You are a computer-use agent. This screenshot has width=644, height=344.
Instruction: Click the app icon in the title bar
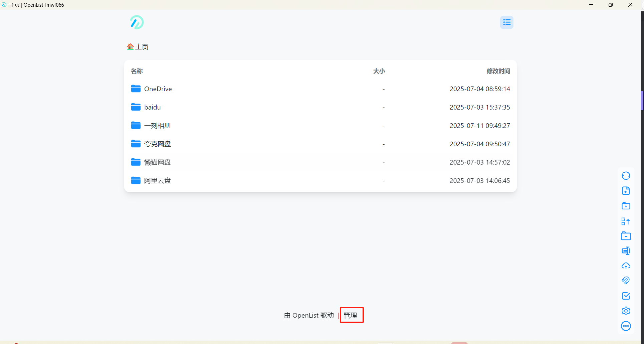pos(4,5)
